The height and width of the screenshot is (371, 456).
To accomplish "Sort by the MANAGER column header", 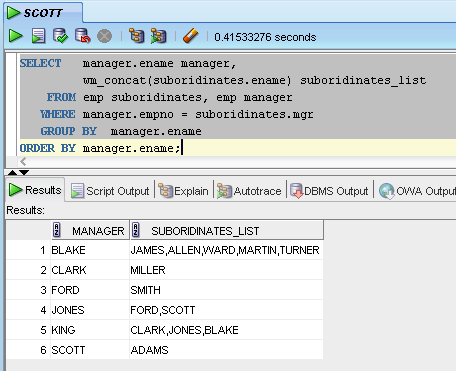I will tap(90, 230).
